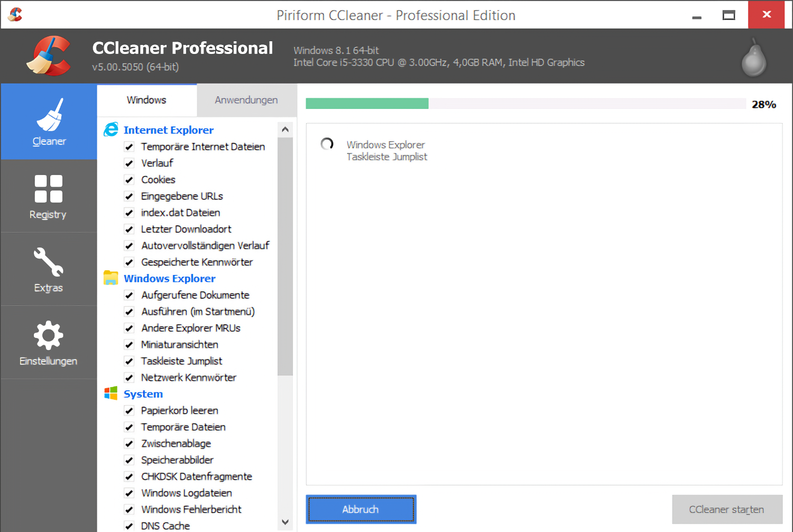The width and height of the screenshot is (793, 532).
Task: Open the Registry section
Action: point(49,196)
